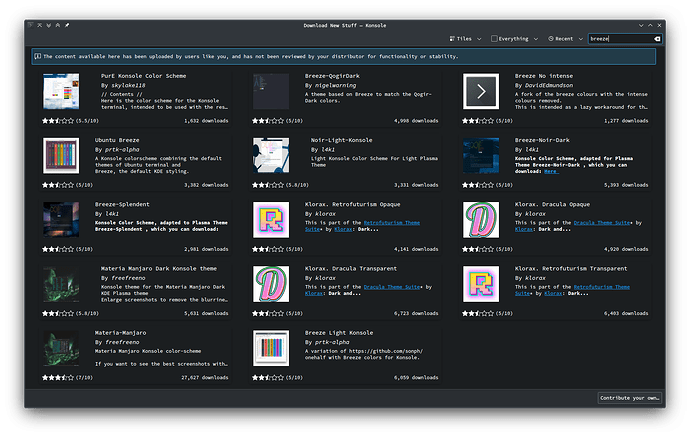This screenshot has width=690, height=436.
Task: Select the Breeze-Splendent thumbnail
Action: pyautogui.click(x=61, y=220)
